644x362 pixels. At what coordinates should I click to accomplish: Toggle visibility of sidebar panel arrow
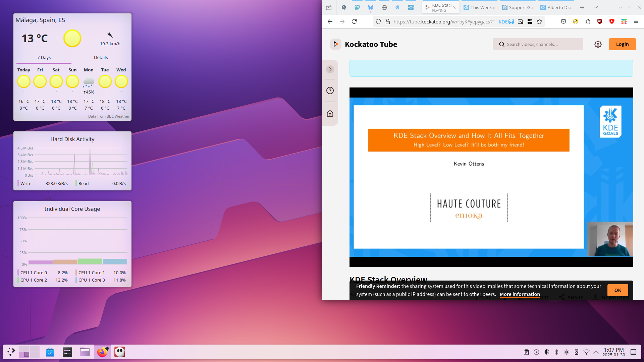[x=330, y=69]
